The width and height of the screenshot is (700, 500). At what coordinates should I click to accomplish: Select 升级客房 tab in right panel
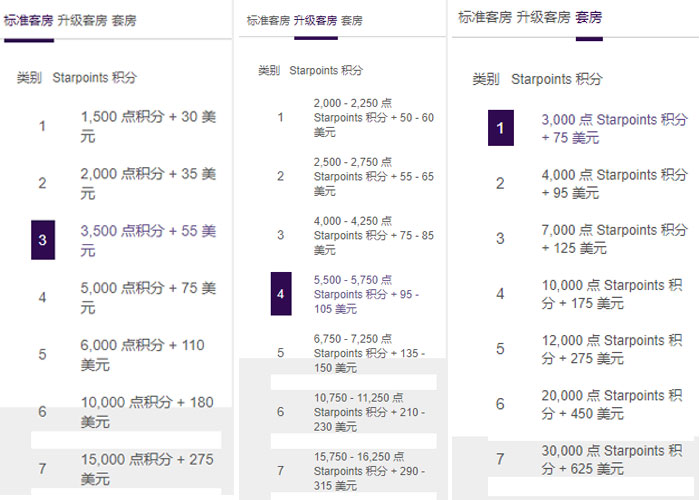click(546, 17)
